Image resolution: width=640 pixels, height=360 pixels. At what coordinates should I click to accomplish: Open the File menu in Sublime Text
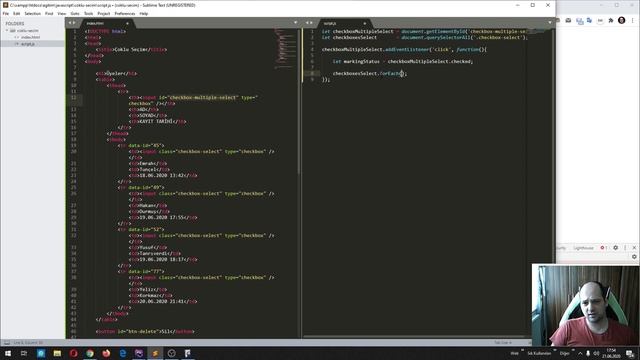pos(6,13)
